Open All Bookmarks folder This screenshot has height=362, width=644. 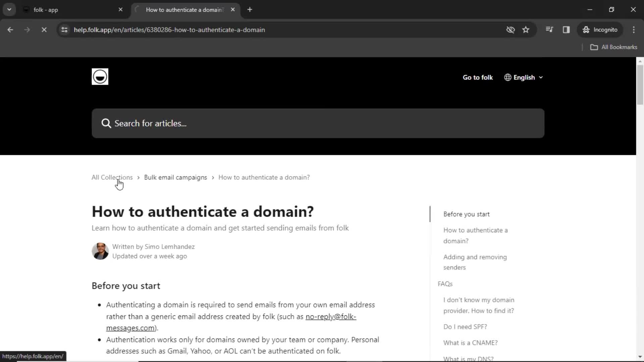[613, 47]
